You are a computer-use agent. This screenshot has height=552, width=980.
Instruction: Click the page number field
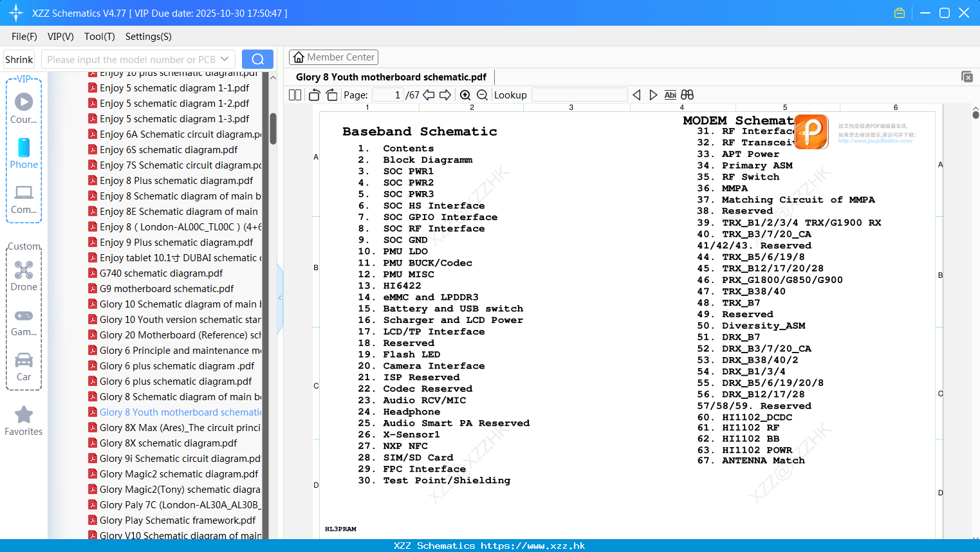[x=388, y=95]
